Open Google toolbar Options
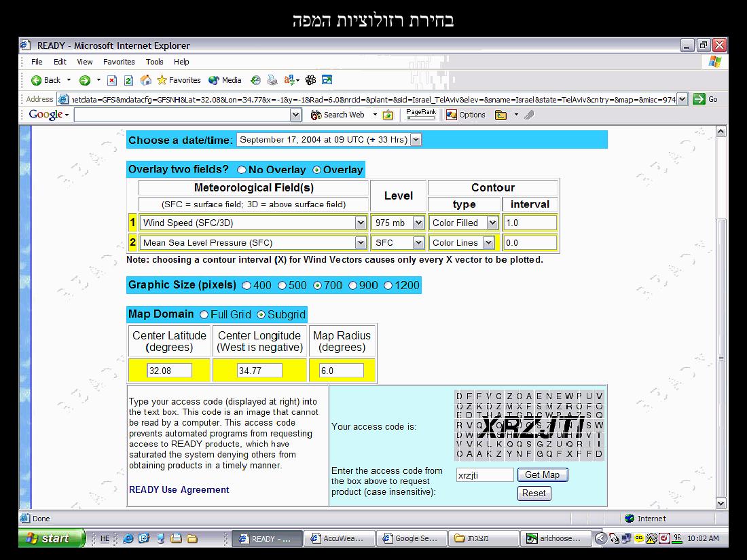 465,115
